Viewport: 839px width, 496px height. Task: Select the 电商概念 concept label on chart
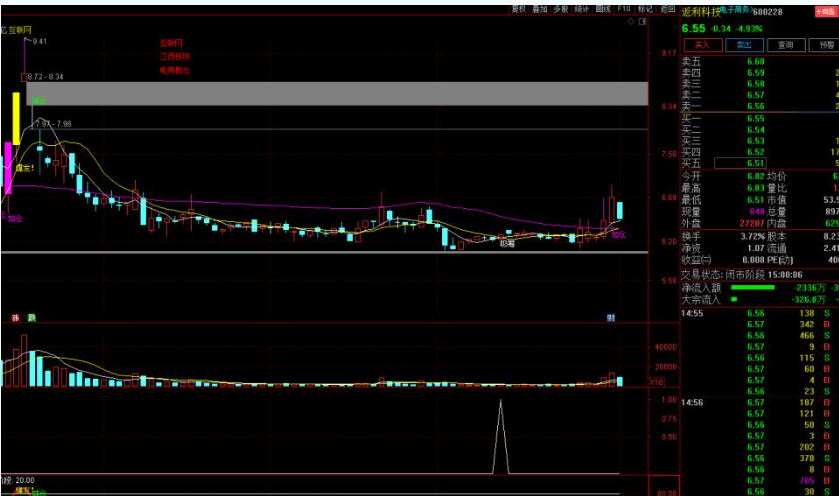(x=173, y=71)
